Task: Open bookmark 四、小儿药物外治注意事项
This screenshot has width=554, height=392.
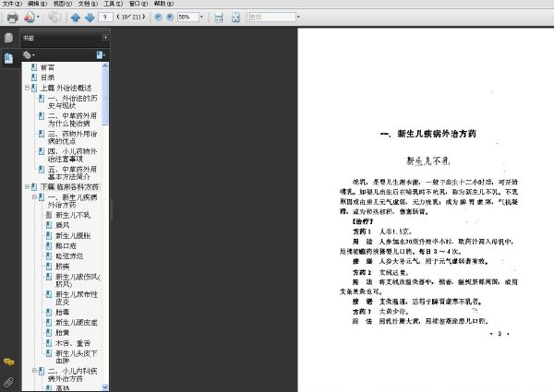Action: click(72, 155)
